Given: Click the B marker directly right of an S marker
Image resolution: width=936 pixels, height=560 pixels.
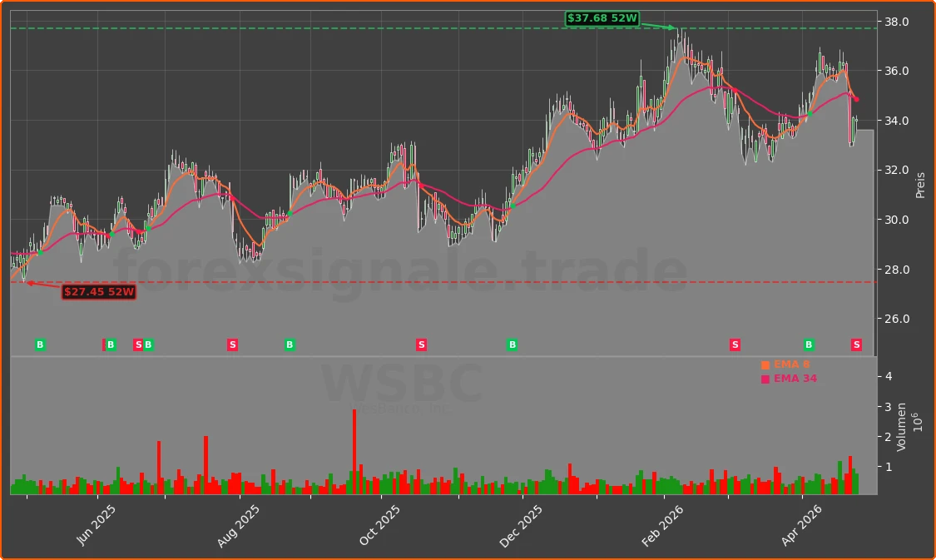Looking at the screenshot, I should [x=148, y=344].
